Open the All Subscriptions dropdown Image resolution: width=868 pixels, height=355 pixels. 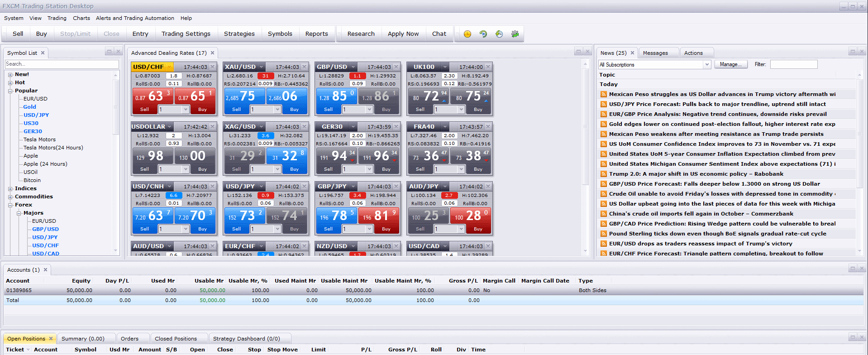[x=707, y=65]
